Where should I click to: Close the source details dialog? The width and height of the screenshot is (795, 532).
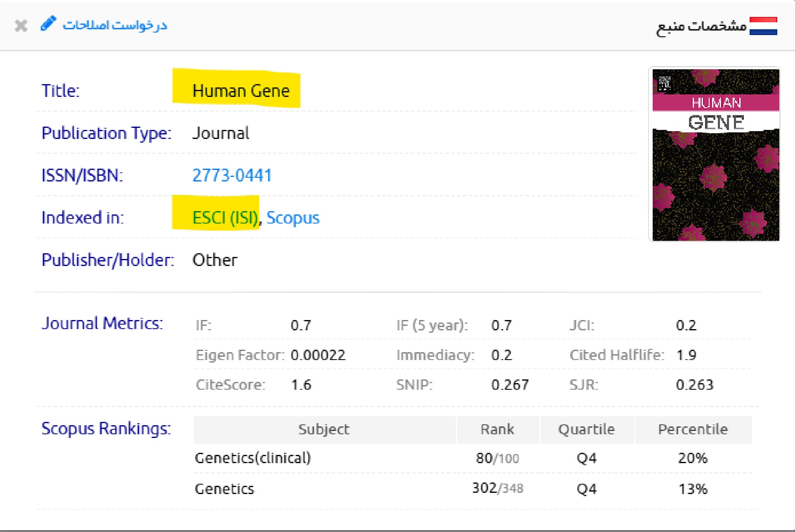[21, 26]
